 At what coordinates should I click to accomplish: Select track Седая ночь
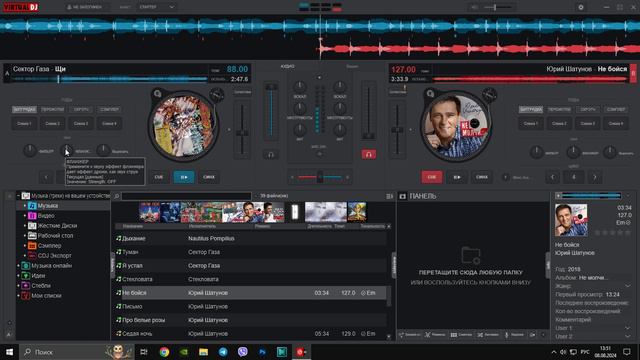250,333
